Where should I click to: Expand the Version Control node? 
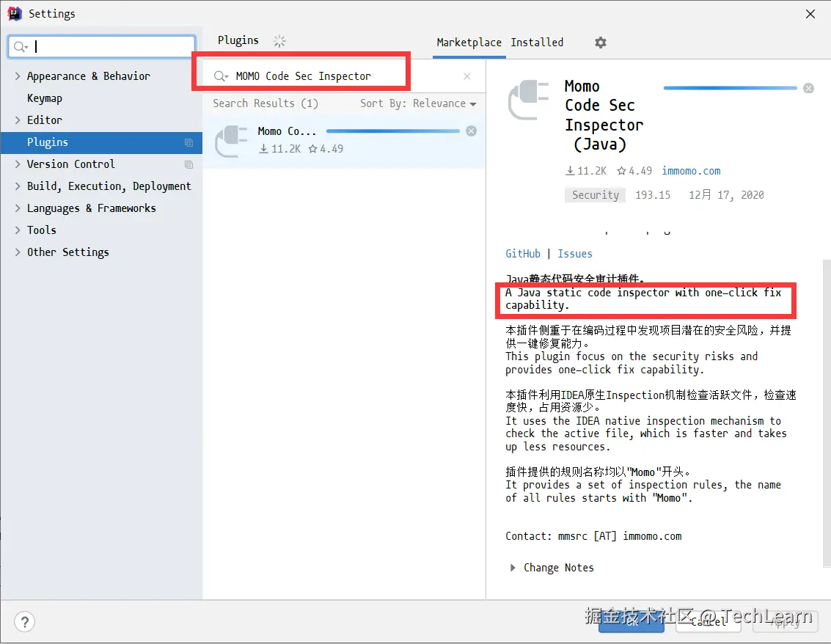tap(18, 164)
